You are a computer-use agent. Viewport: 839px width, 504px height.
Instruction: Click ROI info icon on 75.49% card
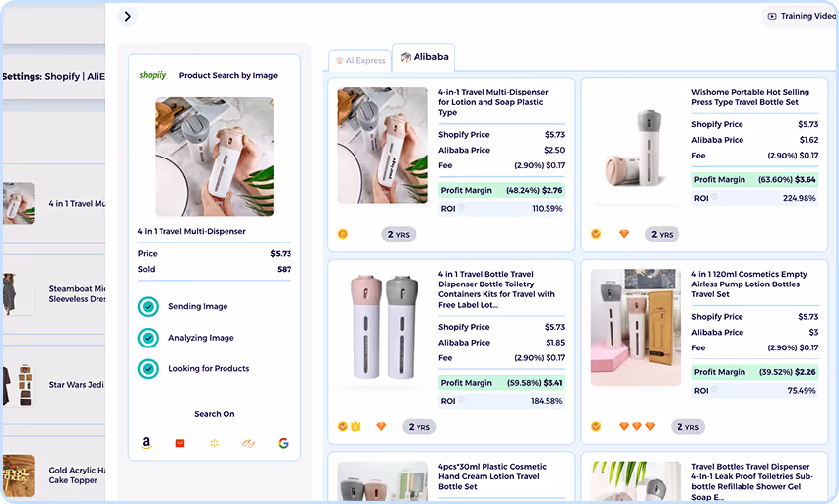coord(714,390)
